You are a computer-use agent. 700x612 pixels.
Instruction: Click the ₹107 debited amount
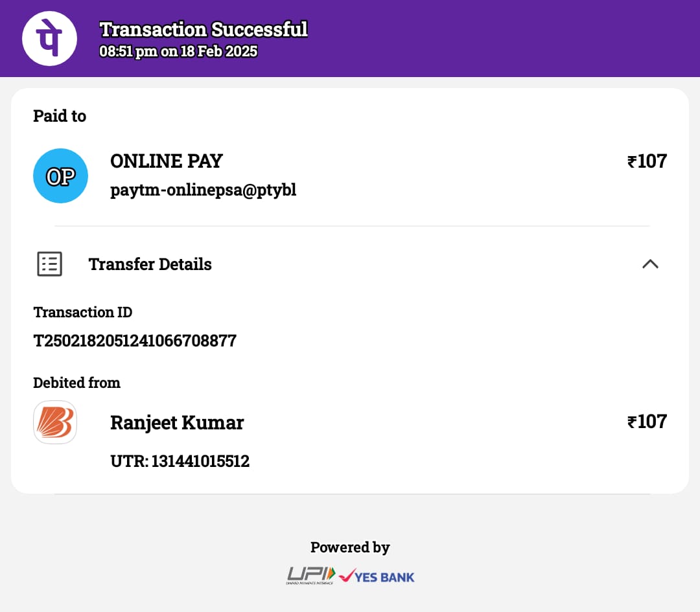coord(647,422)
